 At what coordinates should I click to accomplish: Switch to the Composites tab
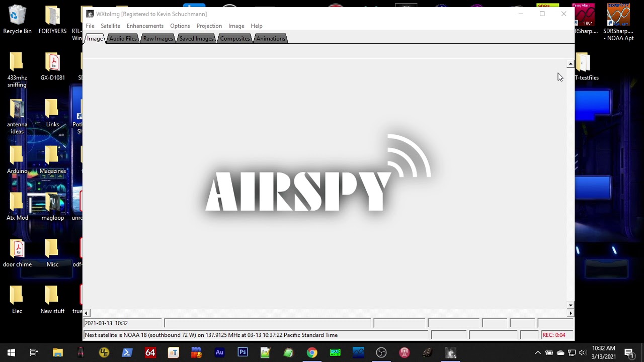point(235,39)
